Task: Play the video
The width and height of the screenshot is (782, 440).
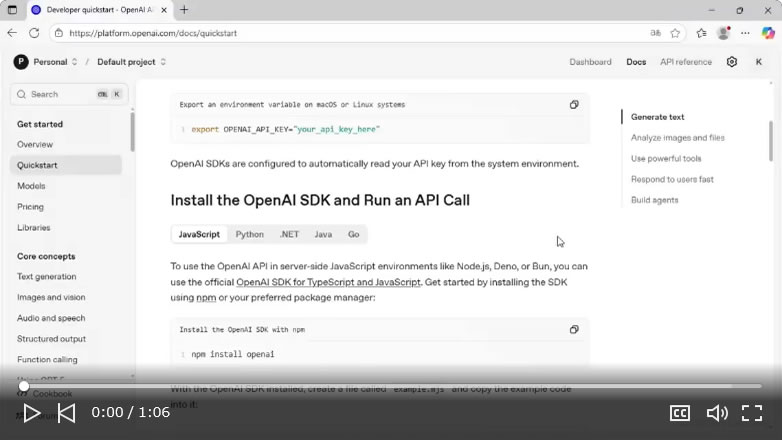Action: click(31, 413)
